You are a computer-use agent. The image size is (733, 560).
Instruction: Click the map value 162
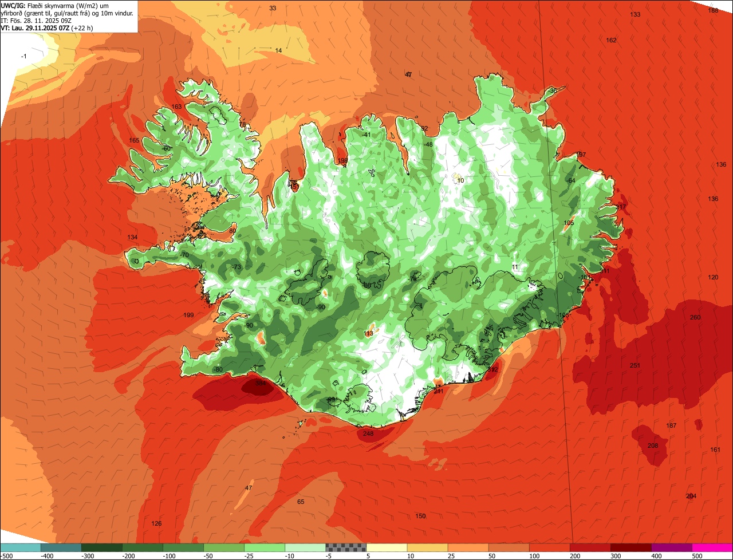point(611,40)
